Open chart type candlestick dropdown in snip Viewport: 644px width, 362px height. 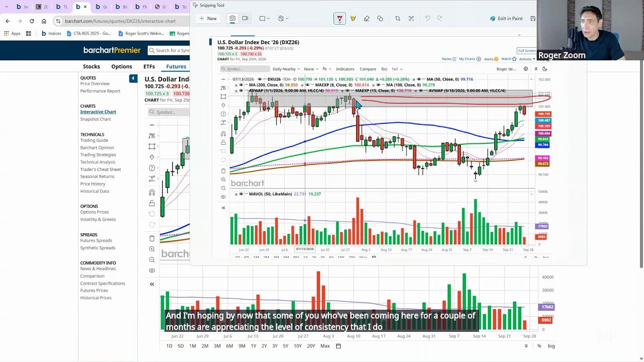tap(327, 69)
